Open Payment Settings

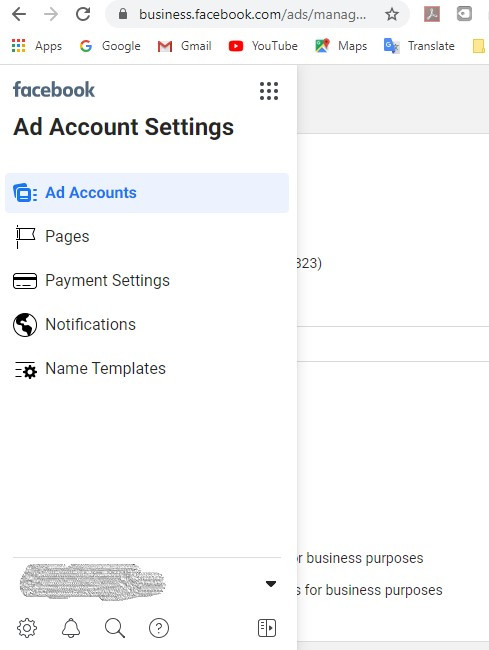pos(147,281)
